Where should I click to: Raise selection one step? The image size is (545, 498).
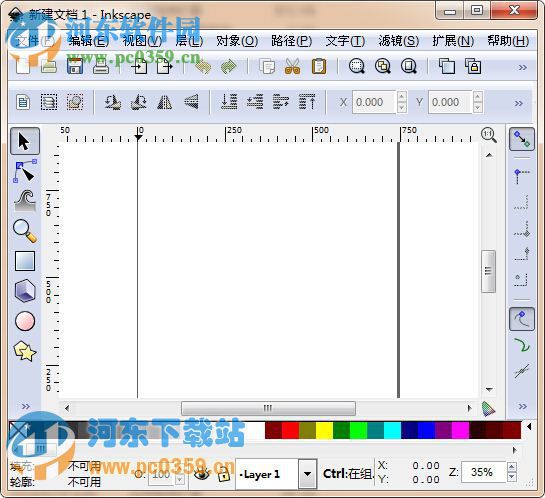(x=281, y=102)
